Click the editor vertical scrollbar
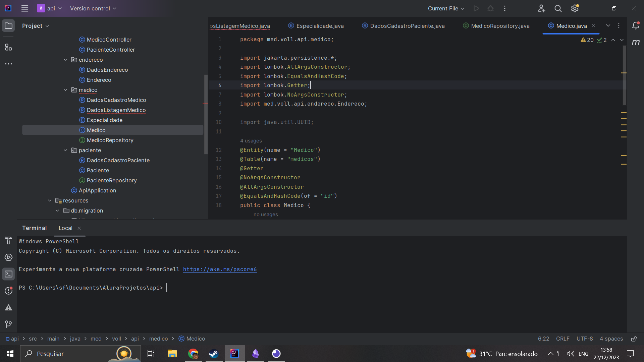The height and width of the screenshot is (362, 644). pyautogui.click(x=624, y=75)
